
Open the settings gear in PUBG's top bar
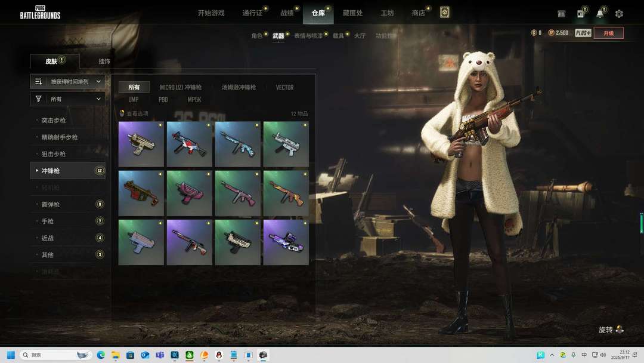coord(619,14)
